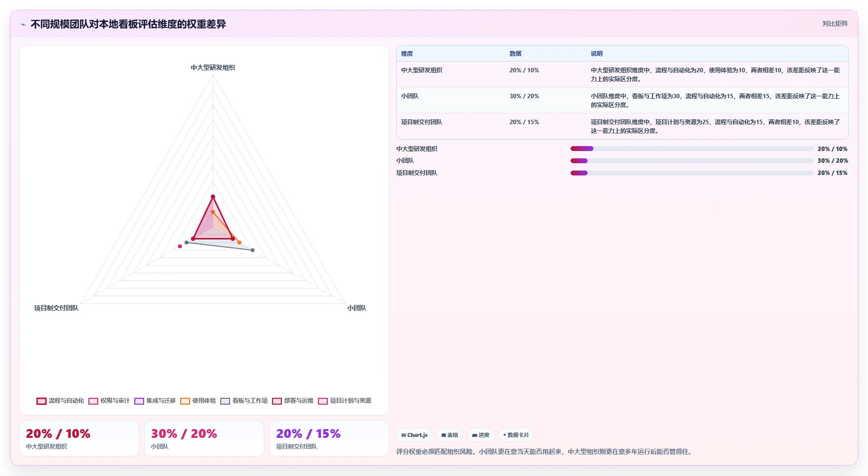The width and height of the screenshot is (868, 476).
Task: Click the star icon in the 数据卡片 tag
Action: pos(505,435)
